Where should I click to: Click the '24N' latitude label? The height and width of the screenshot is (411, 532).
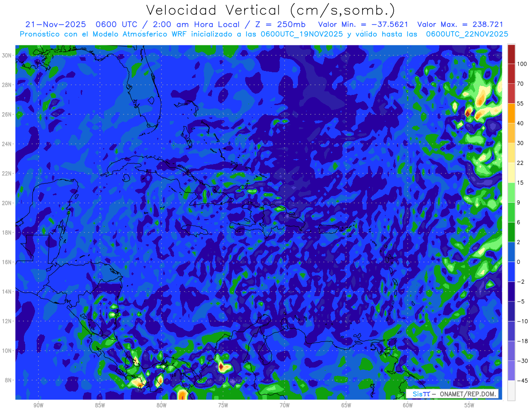[x=7, y=144]
